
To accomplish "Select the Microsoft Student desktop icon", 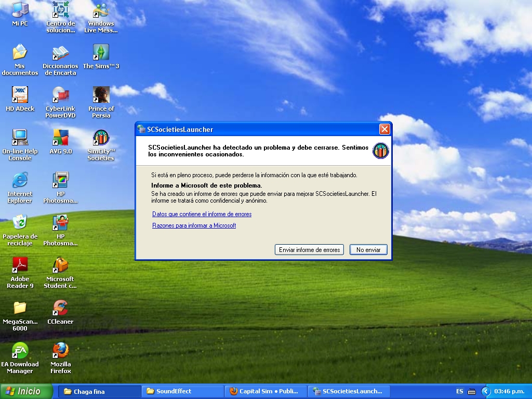I will click(60, 273).
